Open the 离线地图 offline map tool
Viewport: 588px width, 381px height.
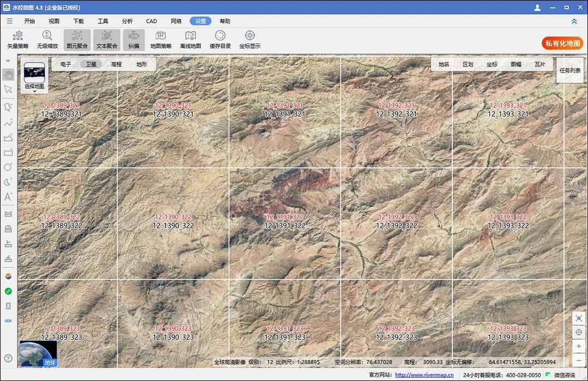point(190,40)
